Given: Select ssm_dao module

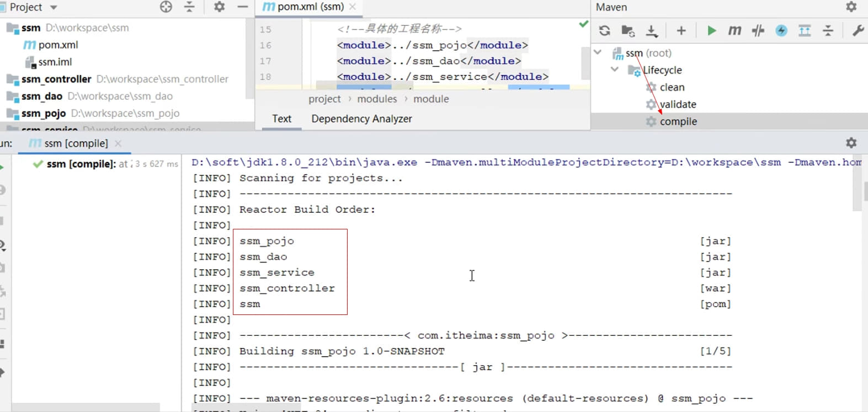Looking at the screenshot, I should click(x=89, y=96).
